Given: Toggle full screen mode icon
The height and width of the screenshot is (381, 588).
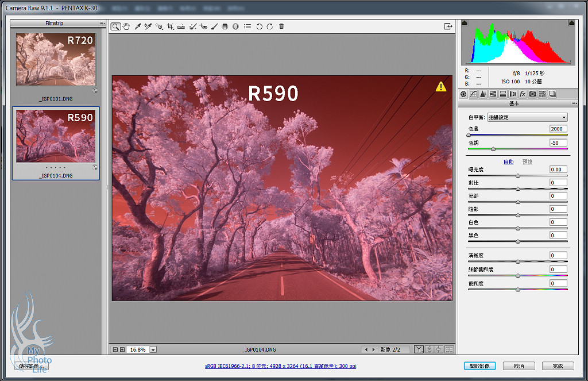Looking at the screenshot, I should point(448,26).
